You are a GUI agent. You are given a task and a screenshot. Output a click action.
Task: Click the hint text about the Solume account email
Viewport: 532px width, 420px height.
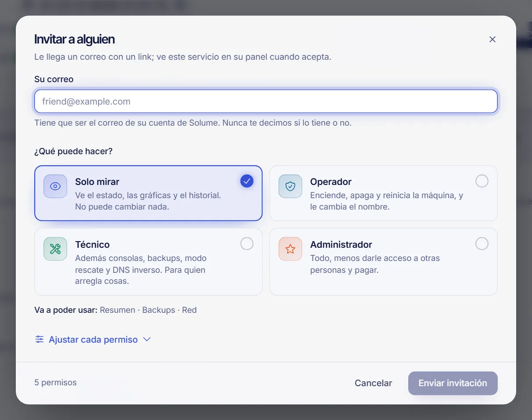tap(193, 123)
